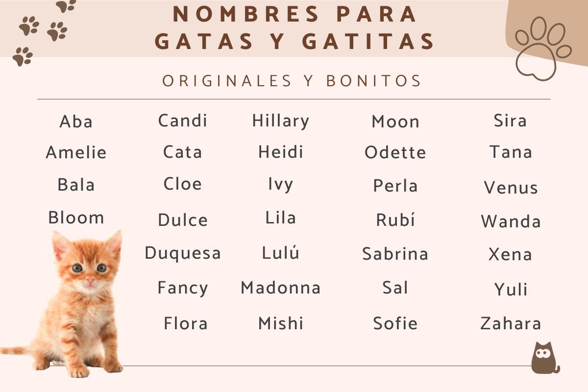Viewport: 588px width, 392px height.
Task: Click the name "Sabrina"
Action: click(x=395, y=254)
